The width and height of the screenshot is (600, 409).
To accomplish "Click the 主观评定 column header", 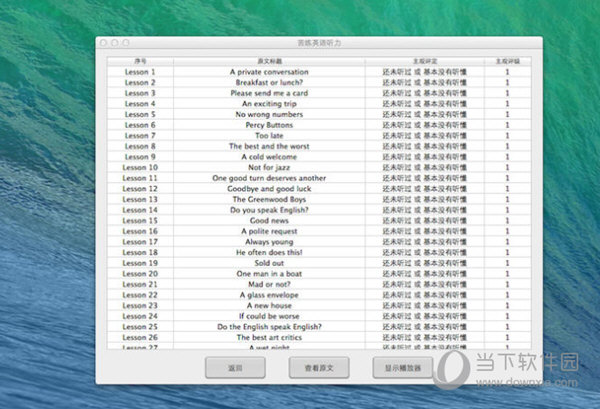I will click(425, 61).
